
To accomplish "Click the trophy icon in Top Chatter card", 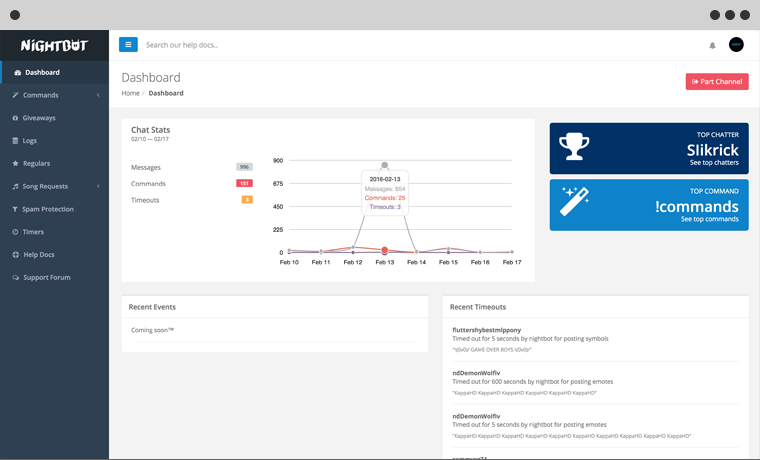I will tap(574, 146).
